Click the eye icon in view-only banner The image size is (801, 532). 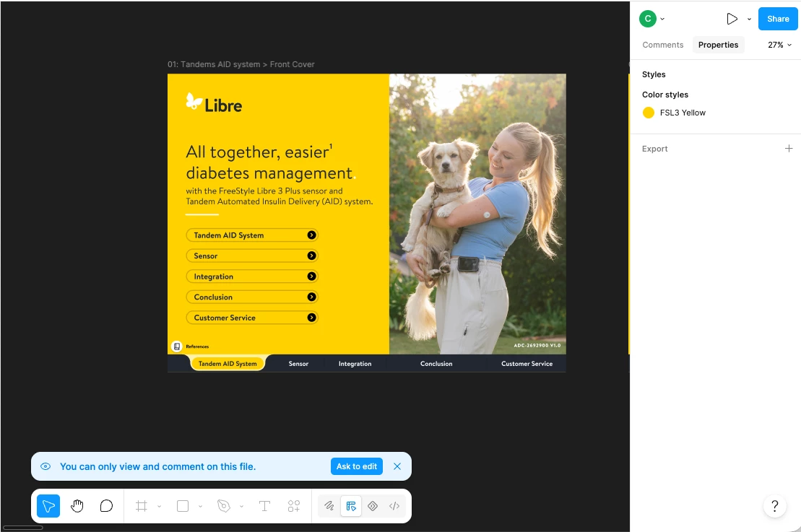click(x=46, y=466)
